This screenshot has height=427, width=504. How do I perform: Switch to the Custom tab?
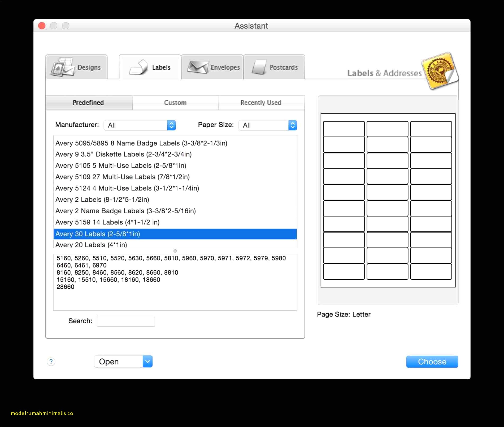(175, 103)
